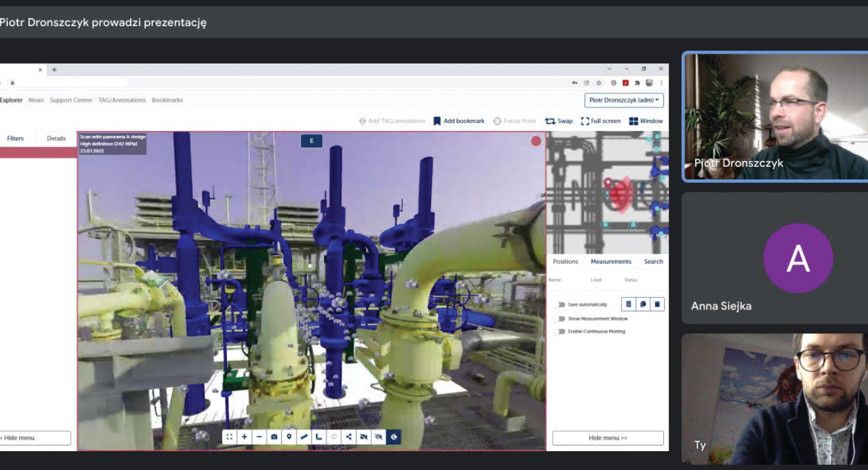868x470 pixels.
Task: Click the Swap views icon
Action: [550, 121]
